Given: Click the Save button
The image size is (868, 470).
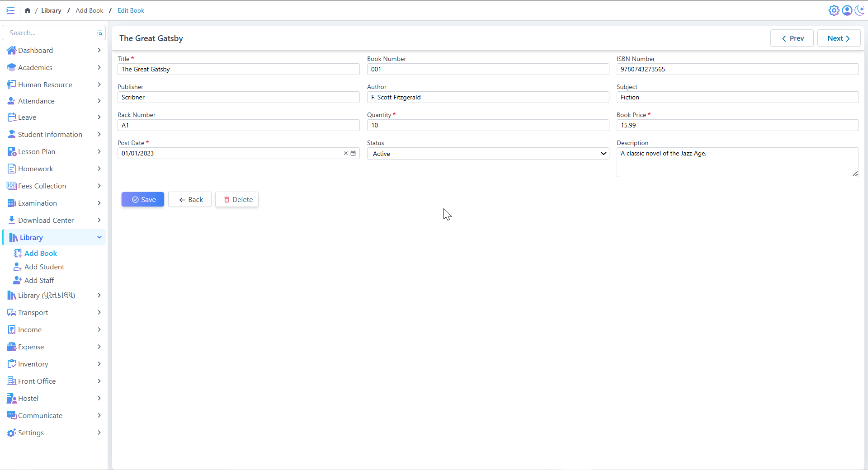Looking at the screenshot, I should tap(143, 199).
